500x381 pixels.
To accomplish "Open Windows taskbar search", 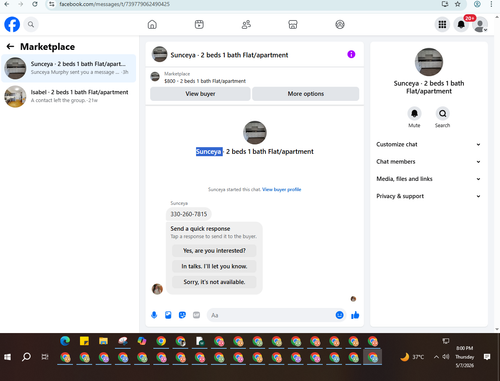I will click(x=26, y=357).
